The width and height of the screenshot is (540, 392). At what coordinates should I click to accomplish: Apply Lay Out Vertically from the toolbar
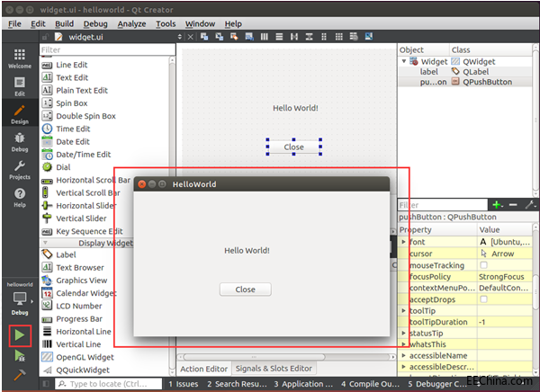tap(279, 37)
